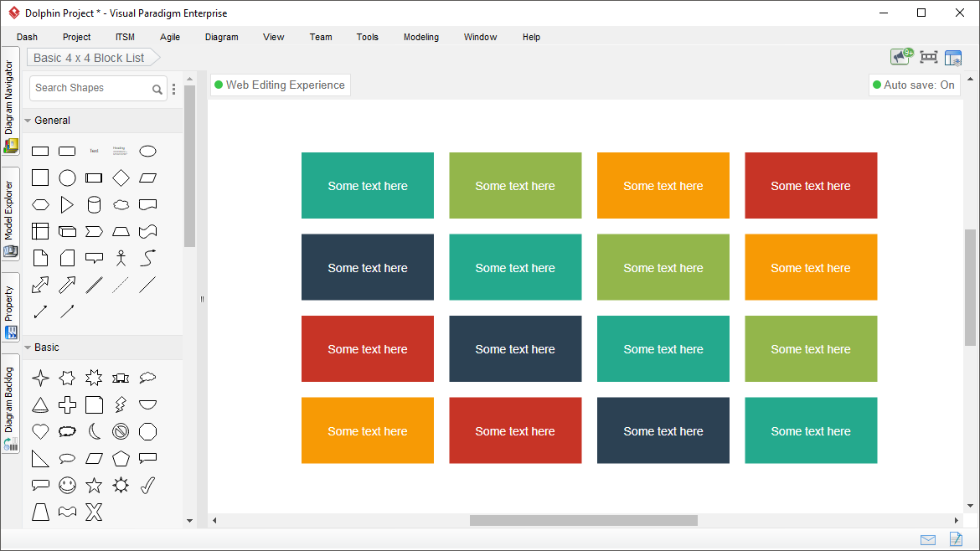Image resolution: width=980 pixels, height=551 pixels.
Task: Select the cloud shape in General section
Action: 121,204
